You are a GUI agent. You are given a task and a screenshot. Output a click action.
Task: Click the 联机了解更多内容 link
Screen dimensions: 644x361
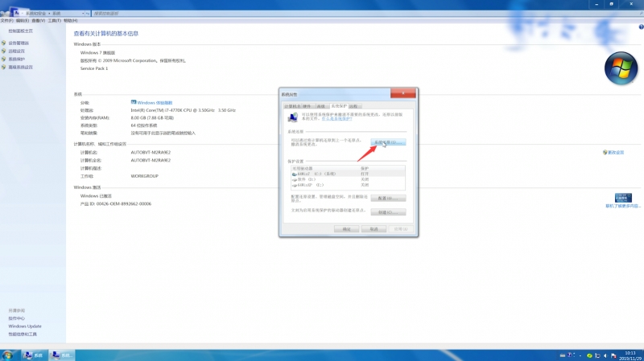pos(622,206)
